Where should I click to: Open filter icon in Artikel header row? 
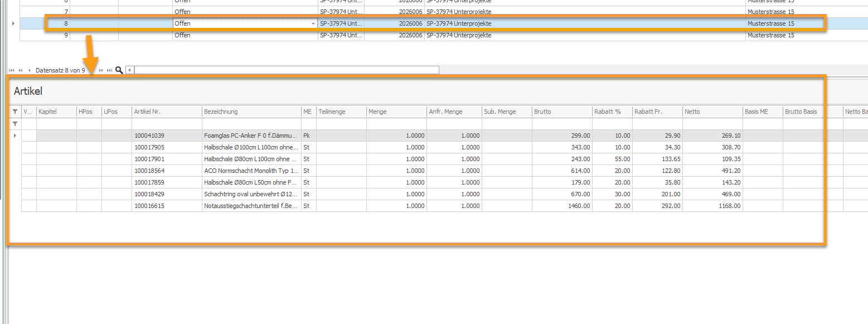15,112
